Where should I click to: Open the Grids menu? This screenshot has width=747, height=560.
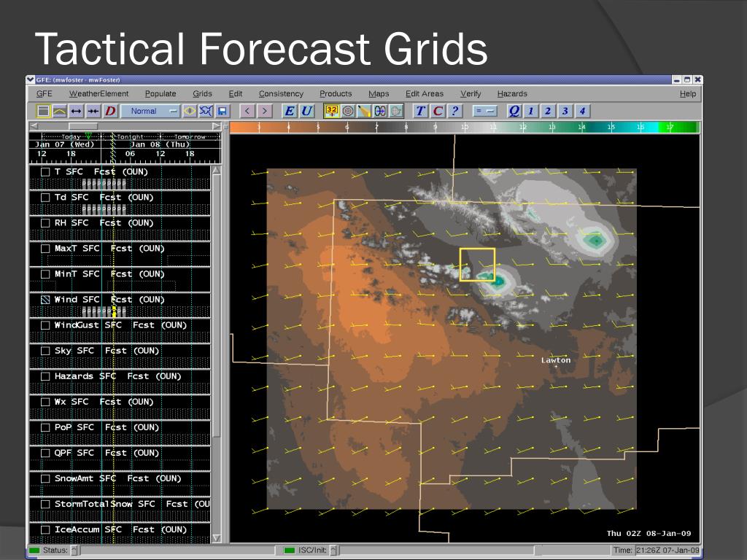point(203,94)
